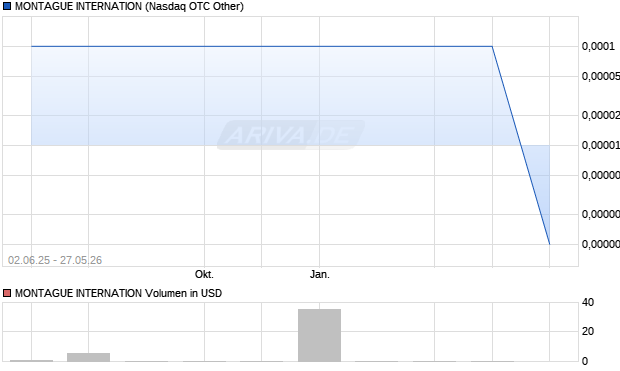Click the 40 volume axis label
Screen dimensions: 620x371
pos(588,303)
